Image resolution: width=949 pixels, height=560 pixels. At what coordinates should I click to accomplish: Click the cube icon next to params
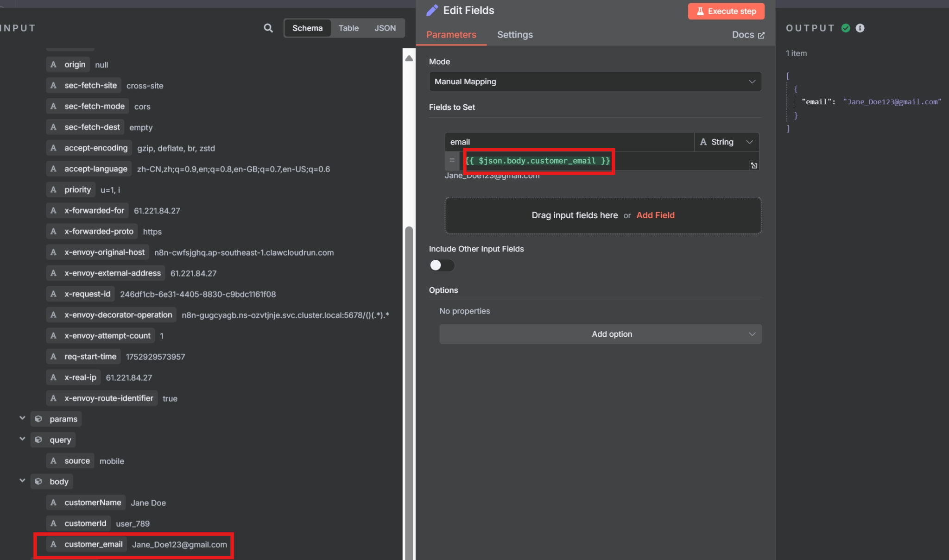[38, 419]
